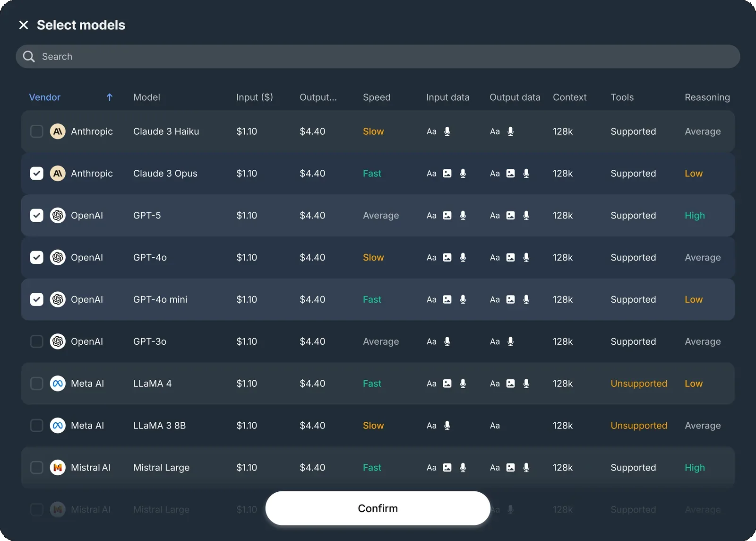Sort by Context column header
Image resolution: width=756 pixels, height=541 pixels.
pos(570,97)
